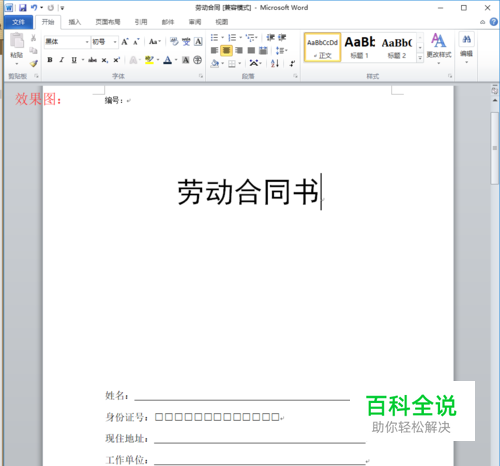Click the Superscript icon
The height and width of the screenshot is (466, 500).
click(x=116, y=60)
